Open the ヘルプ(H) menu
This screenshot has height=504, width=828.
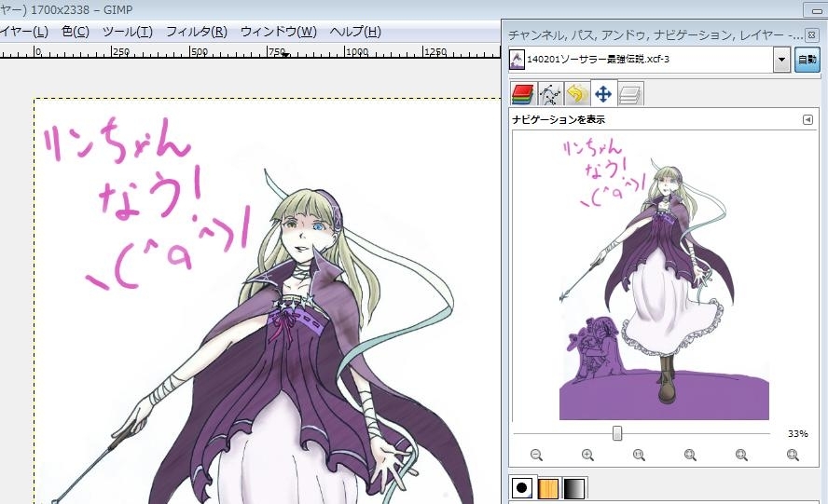(x=355, y=32)
